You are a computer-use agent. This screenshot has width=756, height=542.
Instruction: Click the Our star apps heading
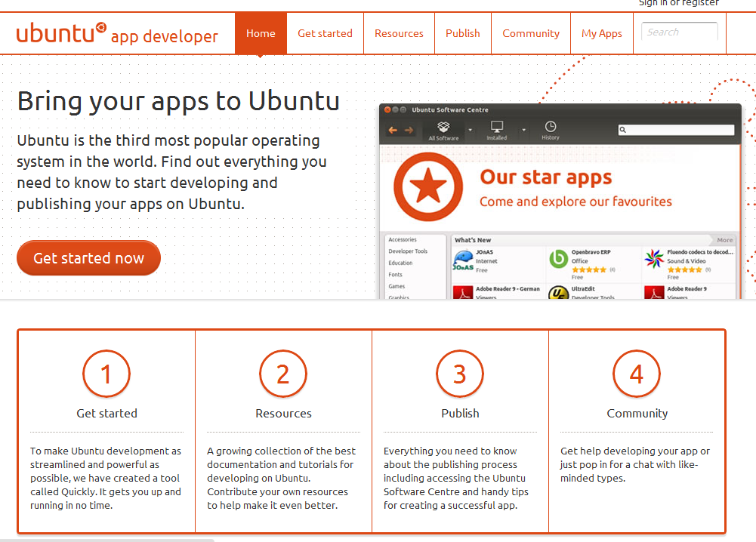pyautogui.click(x=546, y=177)
